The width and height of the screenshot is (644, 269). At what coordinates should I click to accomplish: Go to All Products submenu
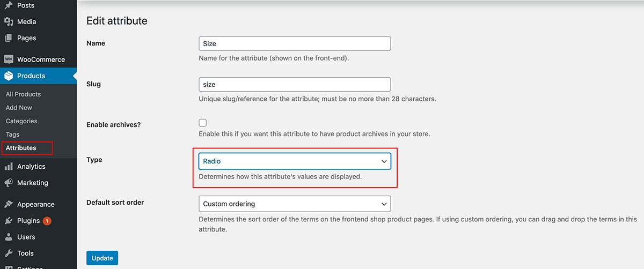coord(23,94)
